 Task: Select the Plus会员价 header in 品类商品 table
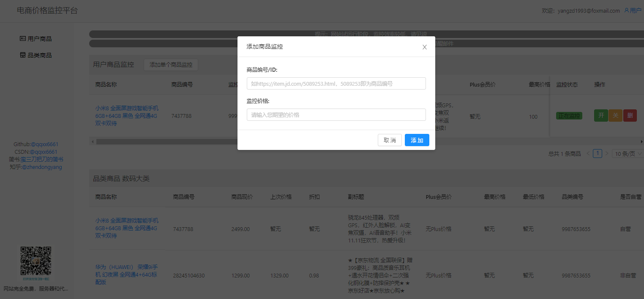click(439, 197)
